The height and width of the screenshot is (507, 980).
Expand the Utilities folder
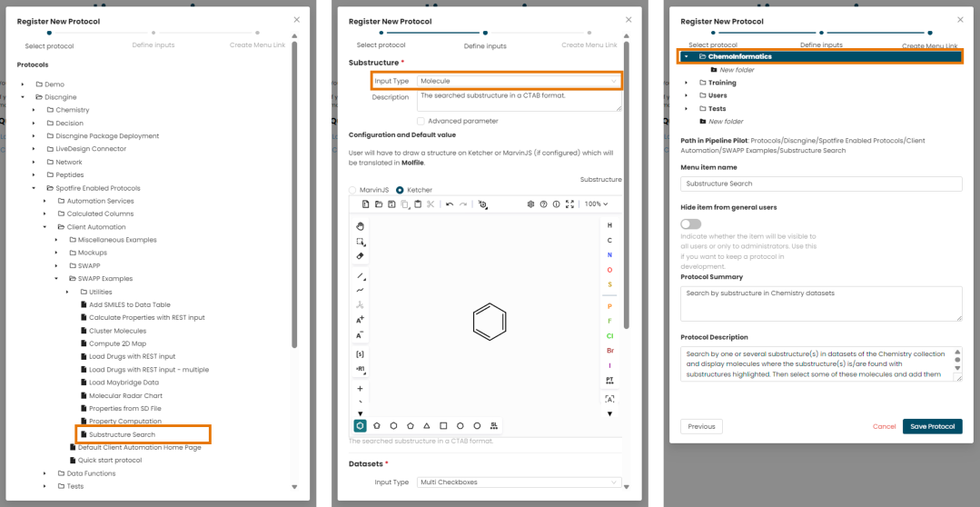click(68, 292)
